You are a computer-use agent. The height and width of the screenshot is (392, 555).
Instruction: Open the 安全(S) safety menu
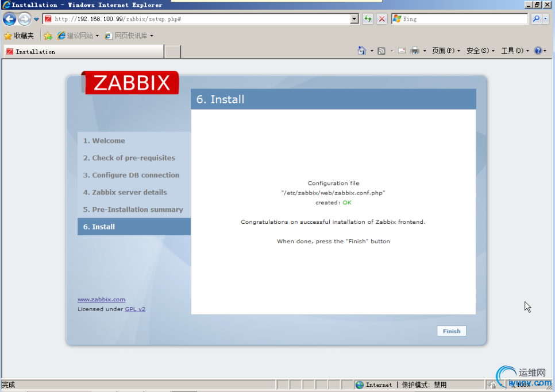[x=480, y=51]
